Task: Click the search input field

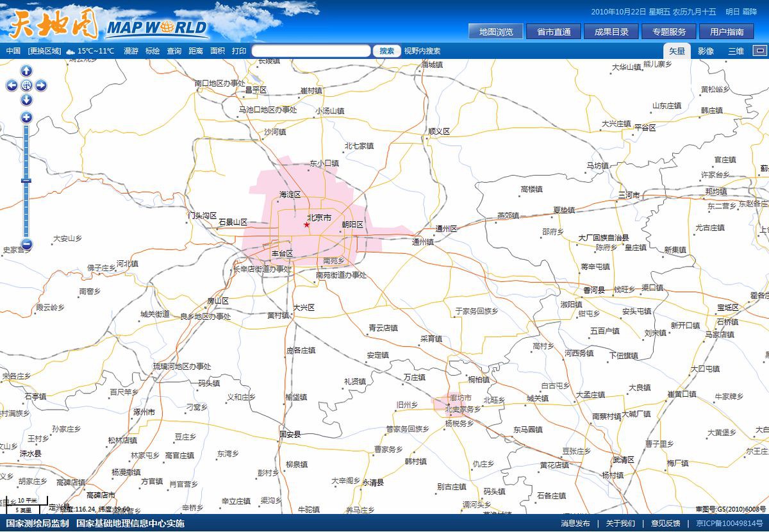Action: point(311,51)
